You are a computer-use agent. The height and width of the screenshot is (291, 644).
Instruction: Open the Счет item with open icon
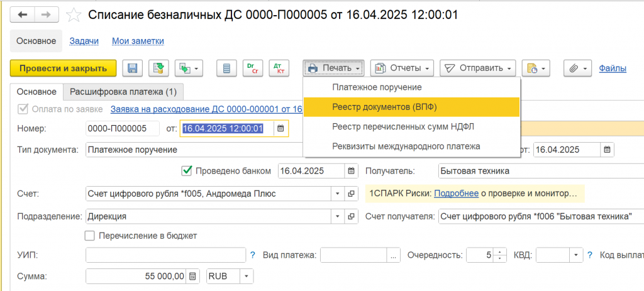click(x=351, y=194)
